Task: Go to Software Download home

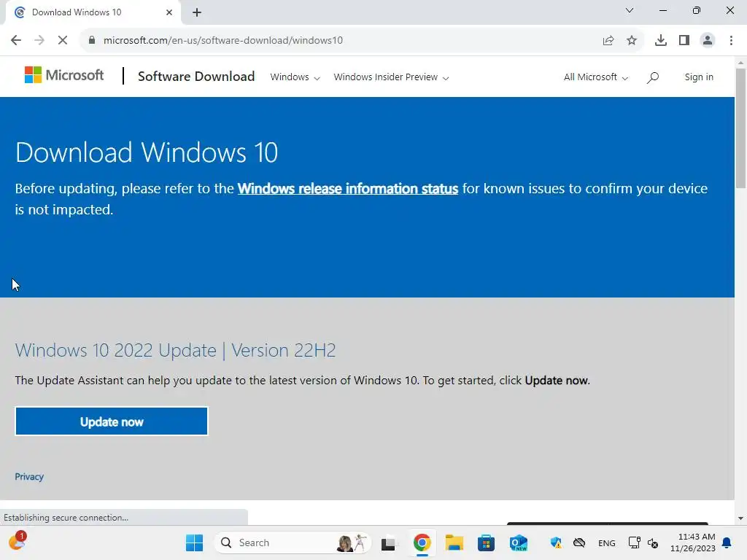Action: click(x=196, y=76)
